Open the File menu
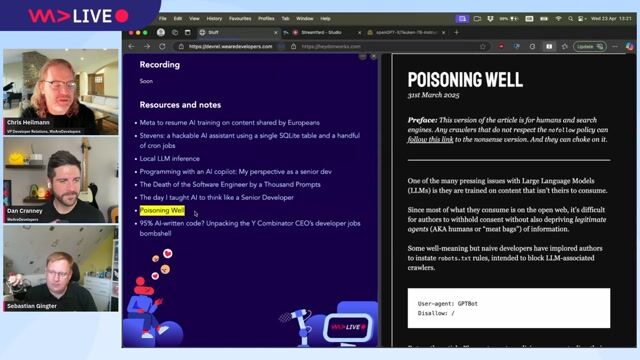Screen dimensions: 640x360 [162, 19]
